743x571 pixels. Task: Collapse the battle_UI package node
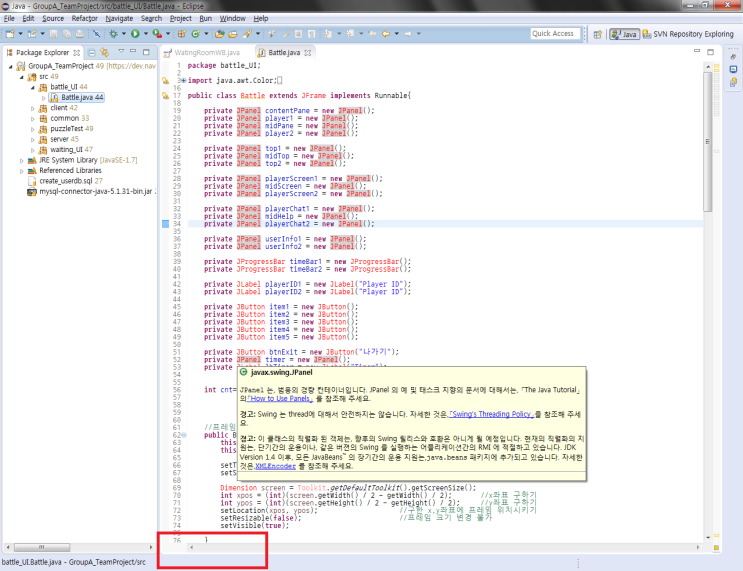click(x=33, y=87)
